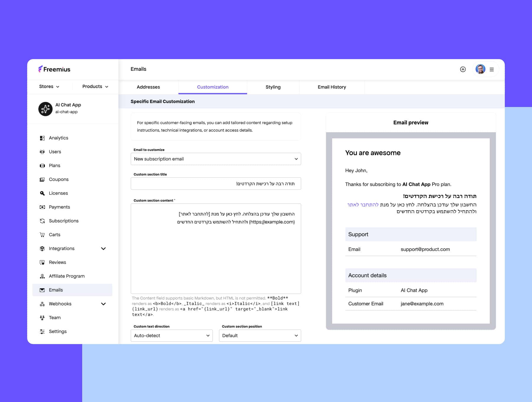The image size is (532, 402).
Task: Click into the Custom section title field
Action: coord(216,184)
